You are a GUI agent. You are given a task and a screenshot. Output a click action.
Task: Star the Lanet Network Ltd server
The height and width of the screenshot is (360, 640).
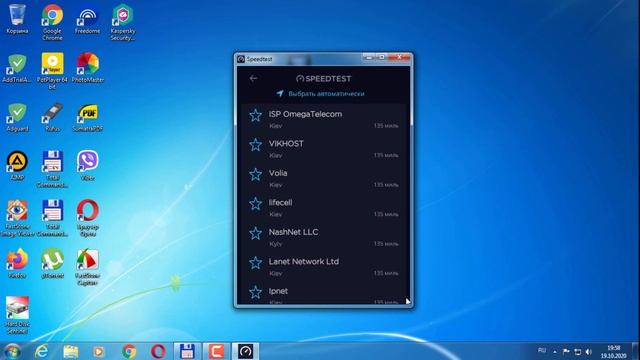point(256,262)
